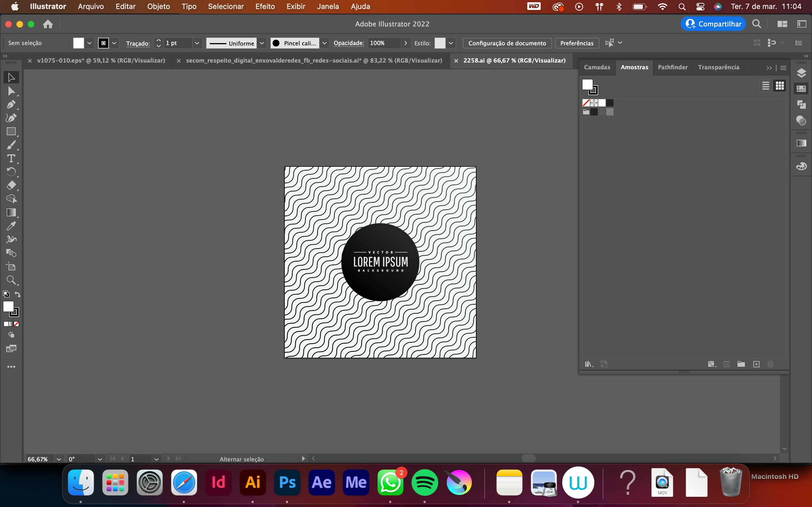Viewport: 812px width, 507px height.
Task: Expand the Uniforme stroke profile dropdown
Action: click(262, 43)
